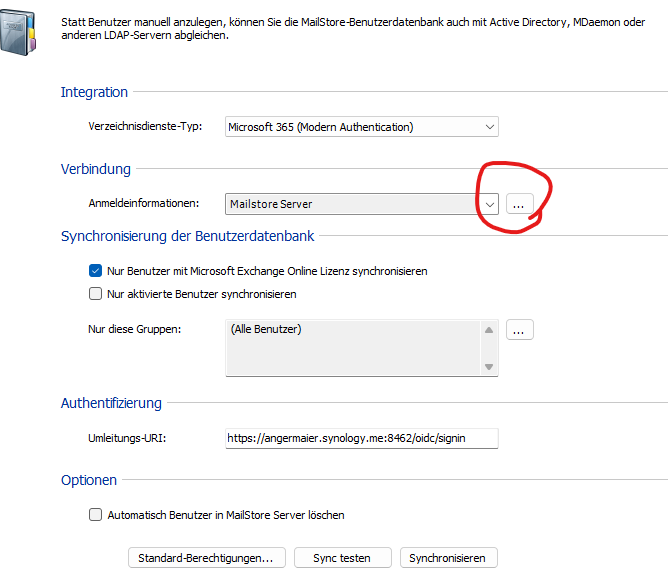
Task: Start sync with the Synchronisieren button
Action: click(448, 558)
